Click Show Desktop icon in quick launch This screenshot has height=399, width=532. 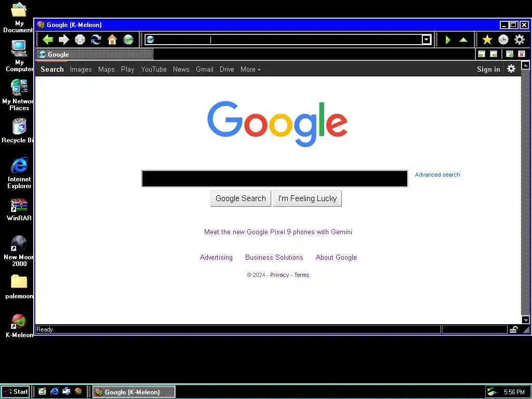[x=42, y=392]
